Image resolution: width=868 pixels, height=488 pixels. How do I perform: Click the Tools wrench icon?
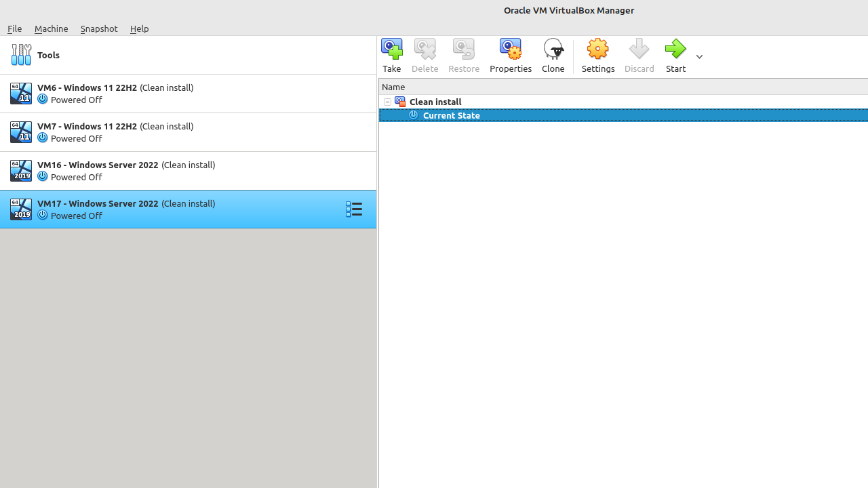click(21, 55)
